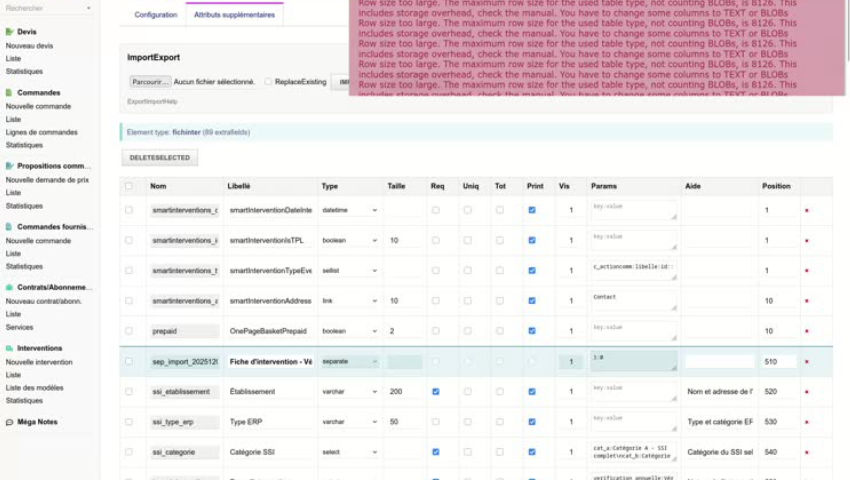Click the Position field of ssi_type_erp row
Viewport: 850px width, 480px height.
coord(778,422)
